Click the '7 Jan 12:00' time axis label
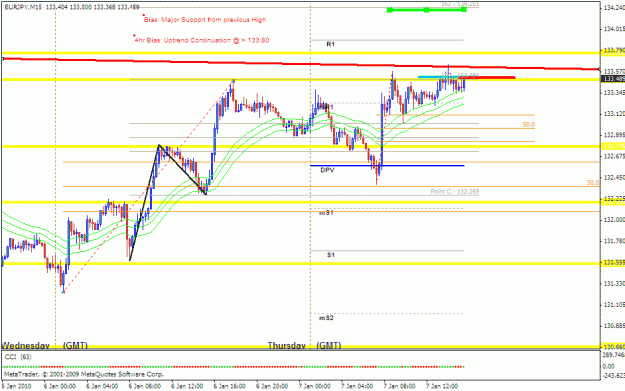The height and width of the screenshot is (391, 625). click(442, 386)
